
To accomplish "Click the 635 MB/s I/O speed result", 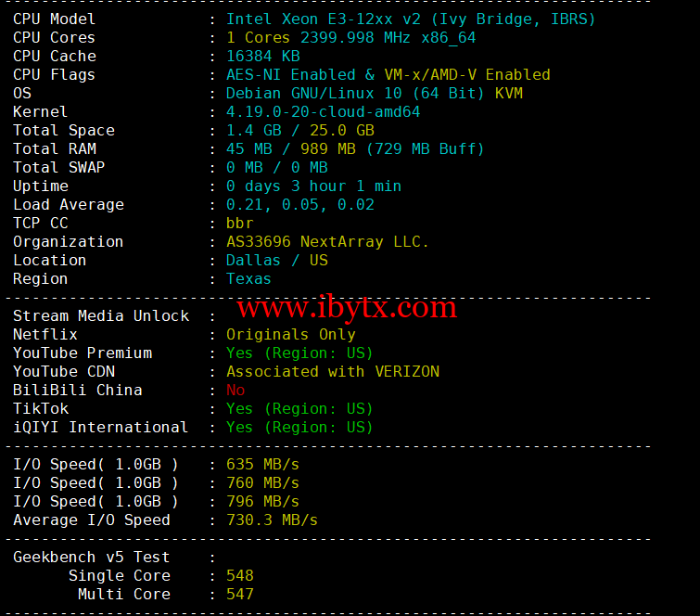I will point(262,465).
